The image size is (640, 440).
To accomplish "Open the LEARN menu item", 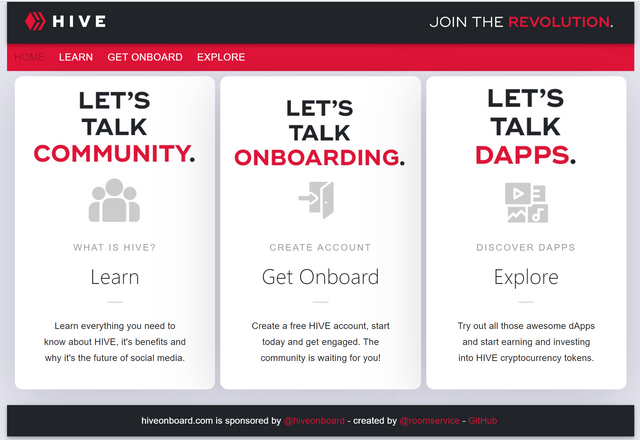I will (76, 57).
